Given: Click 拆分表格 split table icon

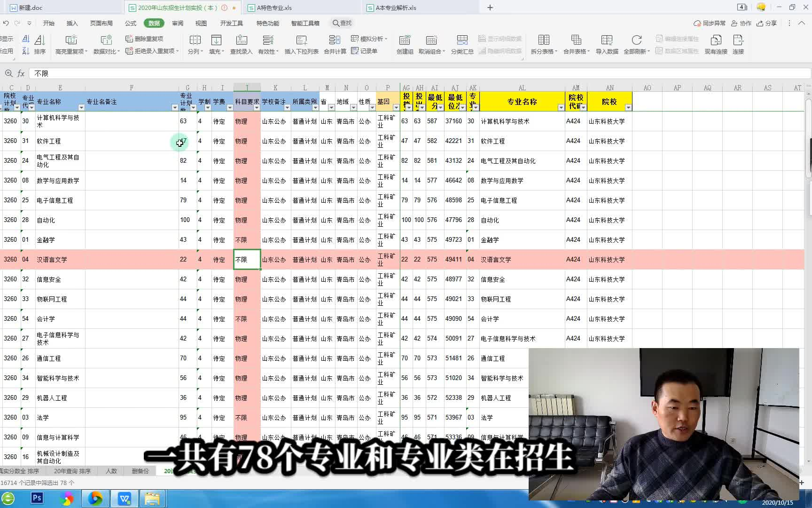Looking at the screenshot, I should click(544, 45).
